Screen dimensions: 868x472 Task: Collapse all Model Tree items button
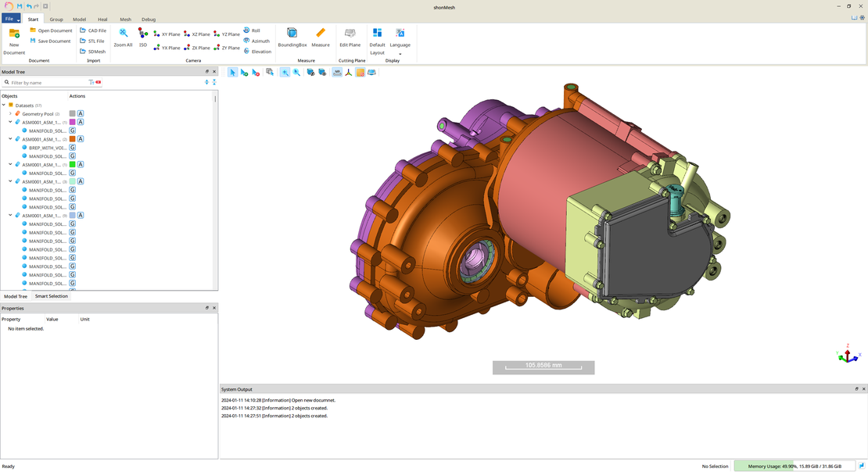(214, 83)
